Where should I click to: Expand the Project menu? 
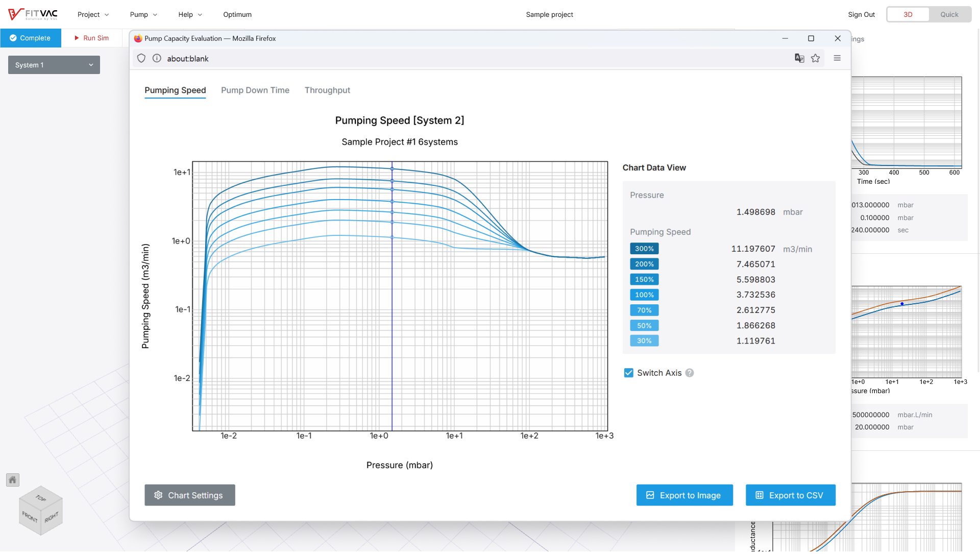point(93,14)
